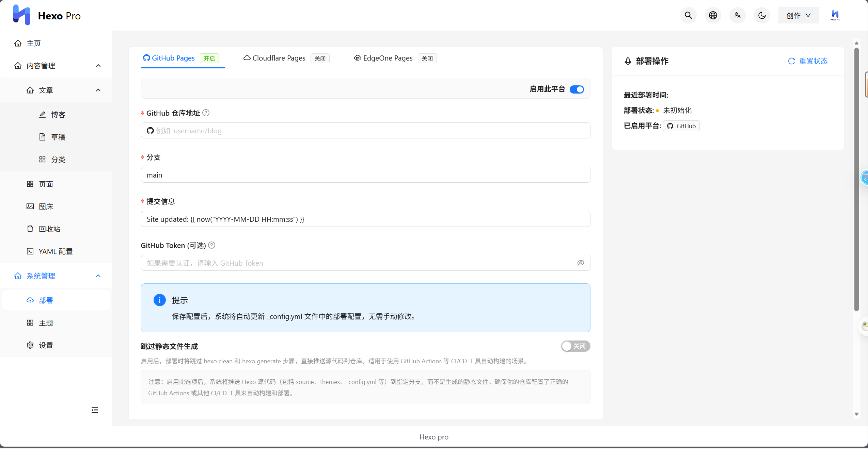Open the user avatar in the header
This screenshot has width=868, height=449.
click(x=835, y=16)
